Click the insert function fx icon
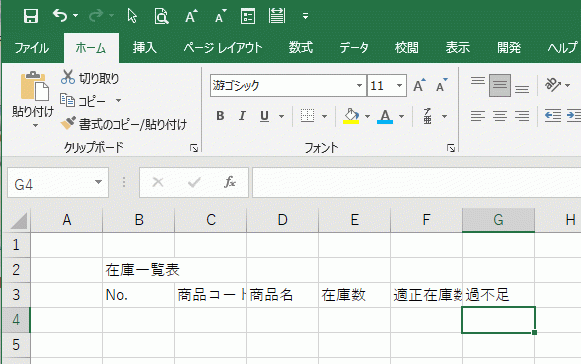 point(230,182)
